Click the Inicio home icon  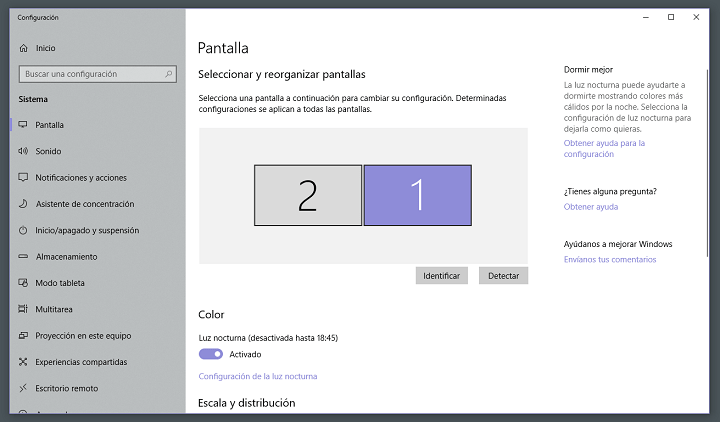coord(23,48)
